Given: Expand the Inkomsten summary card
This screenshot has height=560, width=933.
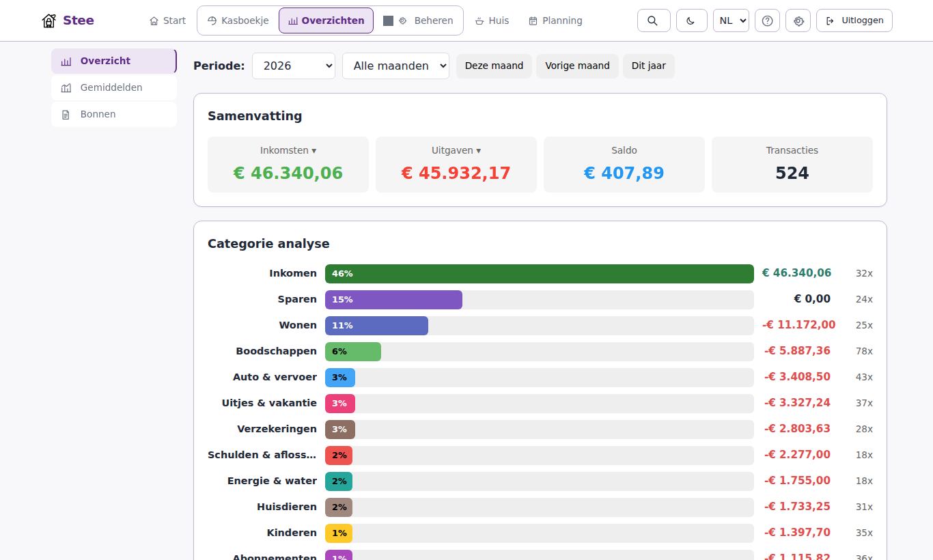Looking at the screenshot, I should point(288,165).
